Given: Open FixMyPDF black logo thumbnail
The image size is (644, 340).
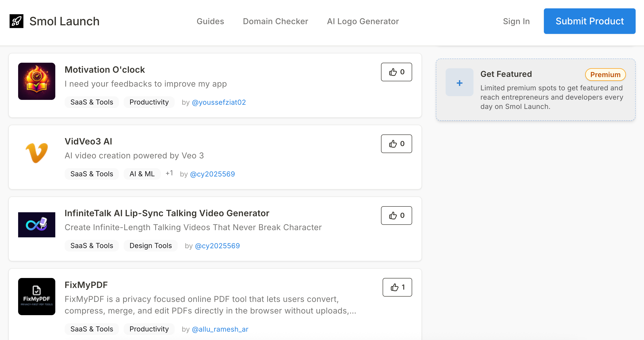Looking at the screenshot, I should 36,297.
